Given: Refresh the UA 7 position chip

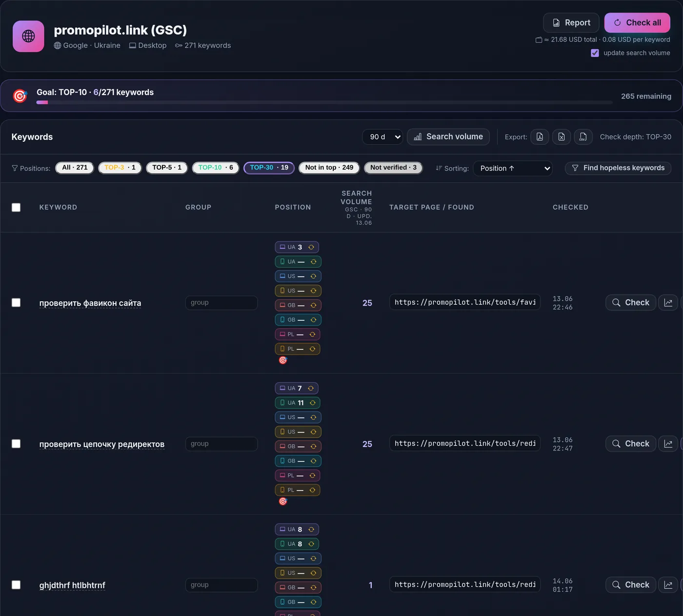Looking at the screenshot, I should [311, 388].
